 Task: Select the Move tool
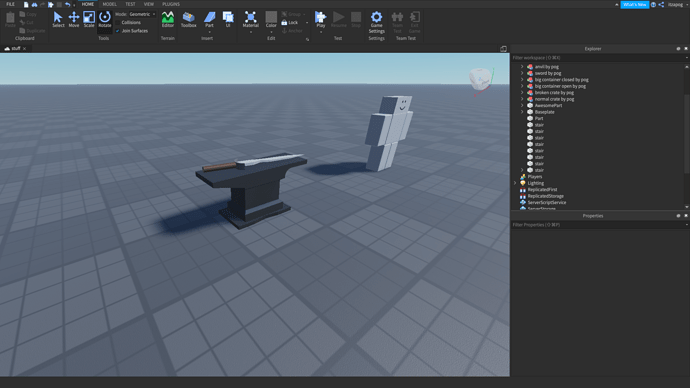73,19
